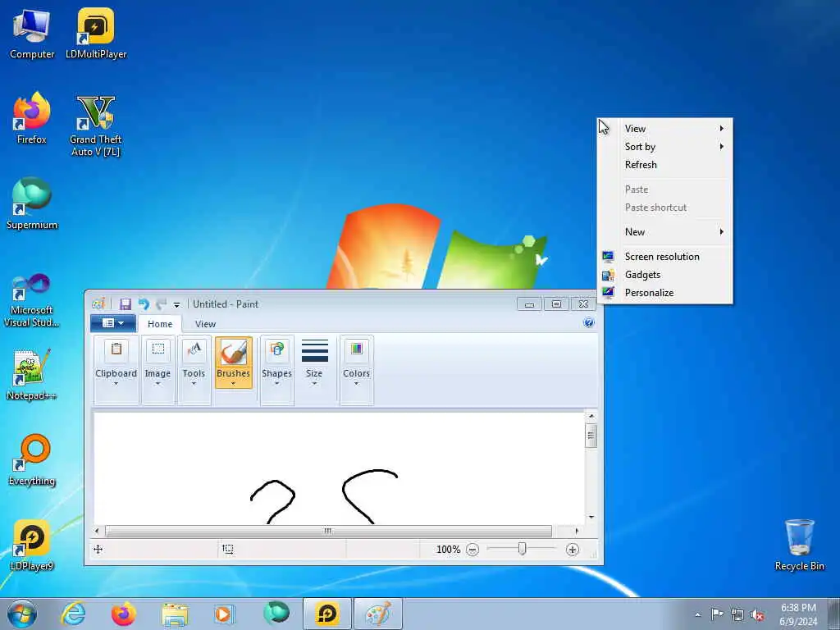Expand the Tools group dropdown
Image resolution: width=840 pixels, height=630 pixels.
coord(194,370)
